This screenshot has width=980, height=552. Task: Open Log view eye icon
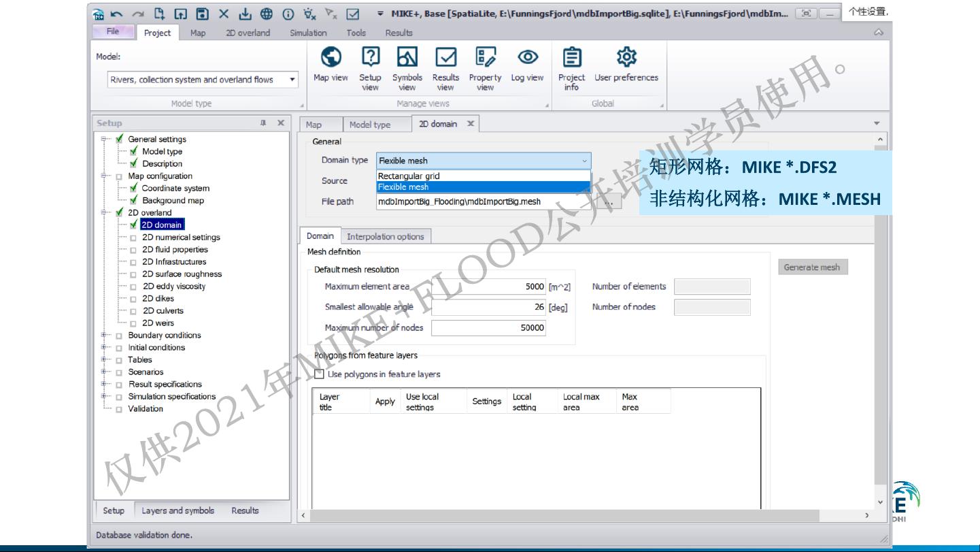point(528,65)
